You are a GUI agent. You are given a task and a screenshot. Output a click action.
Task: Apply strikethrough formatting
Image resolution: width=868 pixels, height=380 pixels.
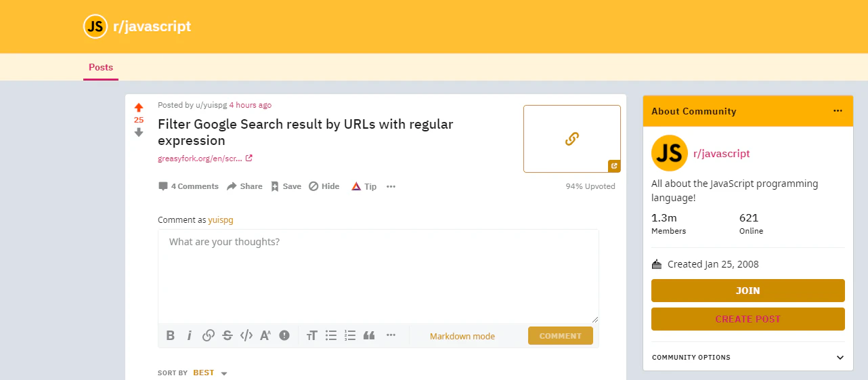coord(227,335)
